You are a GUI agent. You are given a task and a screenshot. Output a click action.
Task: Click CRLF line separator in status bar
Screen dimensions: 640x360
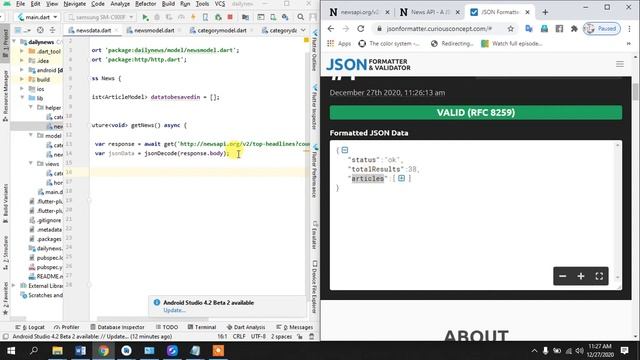(x=239, y=337)
